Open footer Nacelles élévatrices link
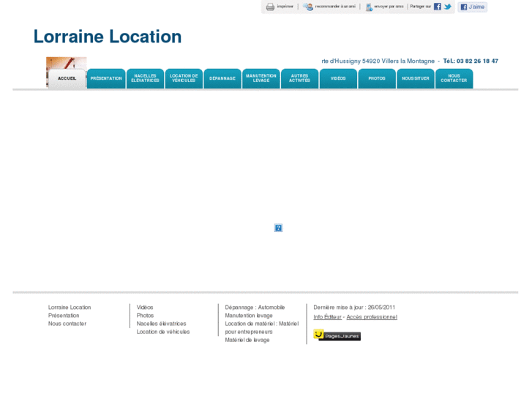The image size is (532, 399). pos(161,324)
